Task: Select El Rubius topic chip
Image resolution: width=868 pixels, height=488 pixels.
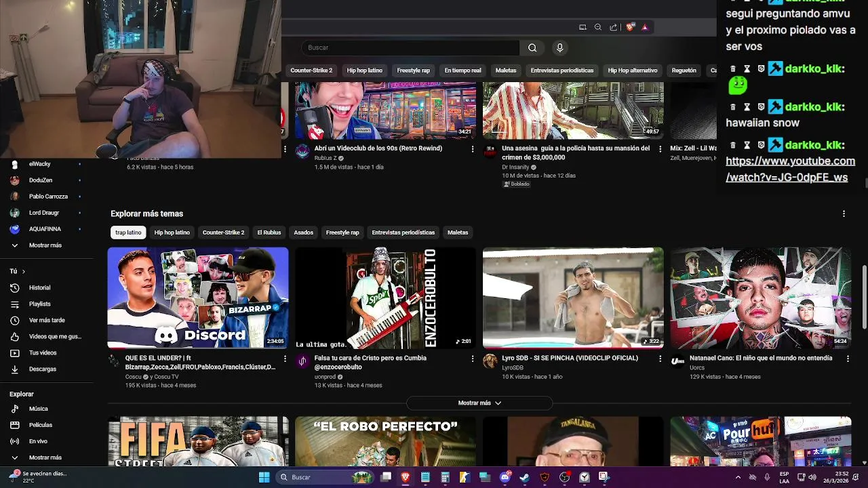Action: (269, 232)
